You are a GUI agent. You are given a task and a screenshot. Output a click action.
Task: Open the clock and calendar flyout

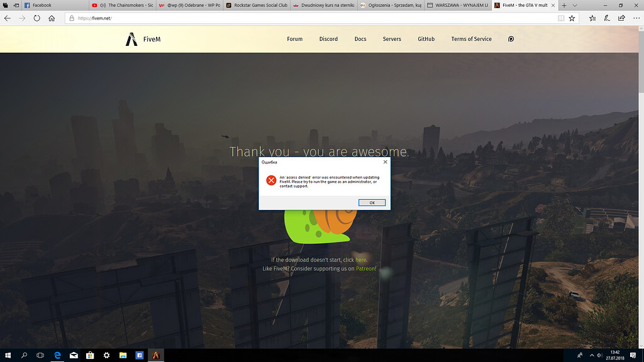pyautogui.click(x=615, y=356)
